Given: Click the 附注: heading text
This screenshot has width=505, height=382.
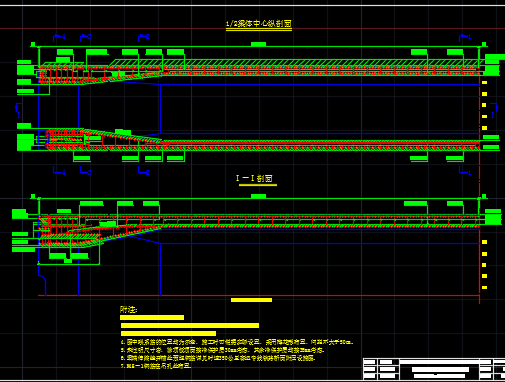Looking at the screenshot, I should (128, 310).
